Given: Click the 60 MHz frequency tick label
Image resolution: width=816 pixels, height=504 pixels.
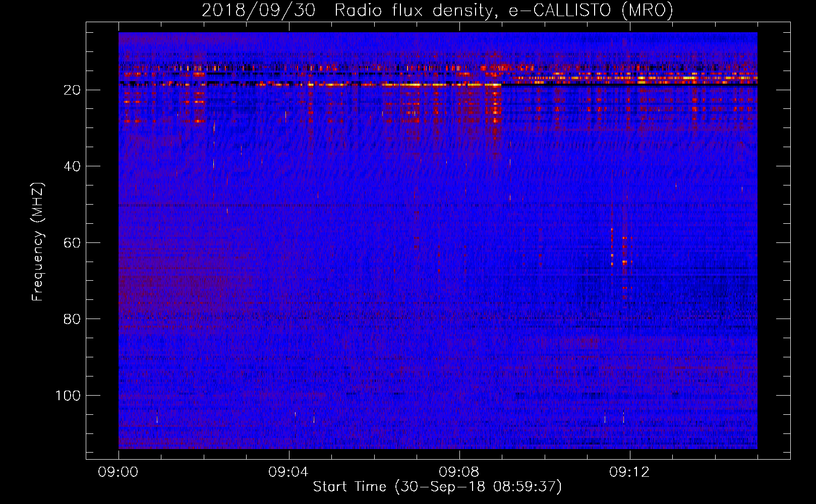Looking at the screenshot, I should coord(73,243).
